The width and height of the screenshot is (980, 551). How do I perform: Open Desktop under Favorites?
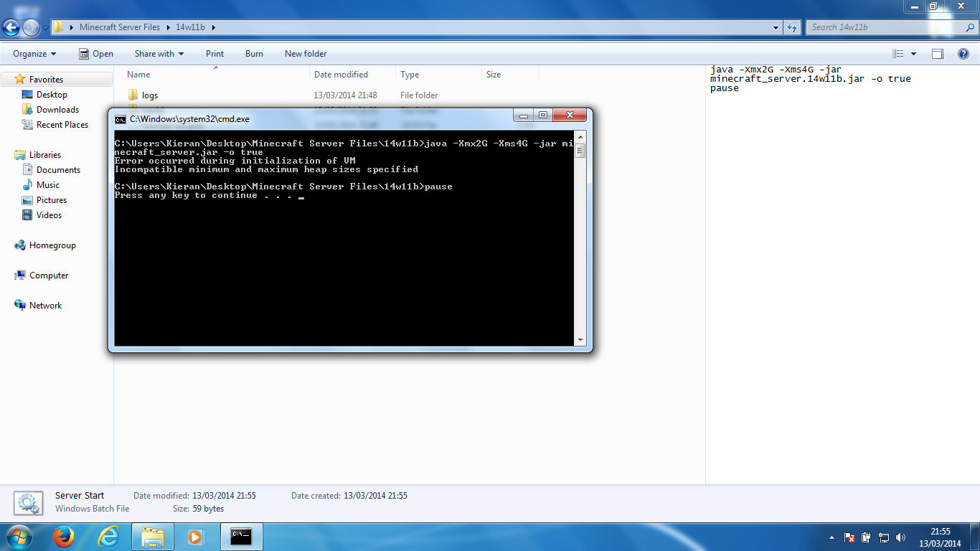click(52, 95)
